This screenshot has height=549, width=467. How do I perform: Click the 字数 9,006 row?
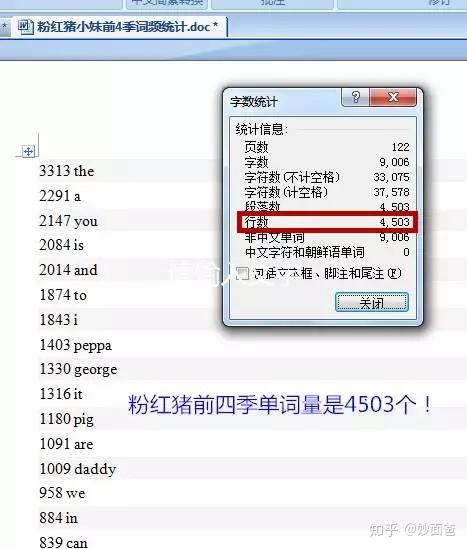327,162
